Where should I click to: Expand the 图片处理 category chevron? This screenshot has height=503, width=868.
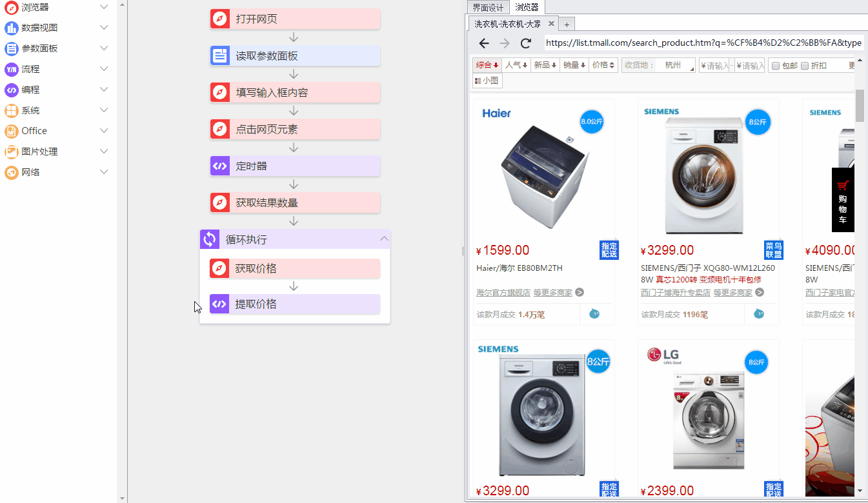coord(104,152)
